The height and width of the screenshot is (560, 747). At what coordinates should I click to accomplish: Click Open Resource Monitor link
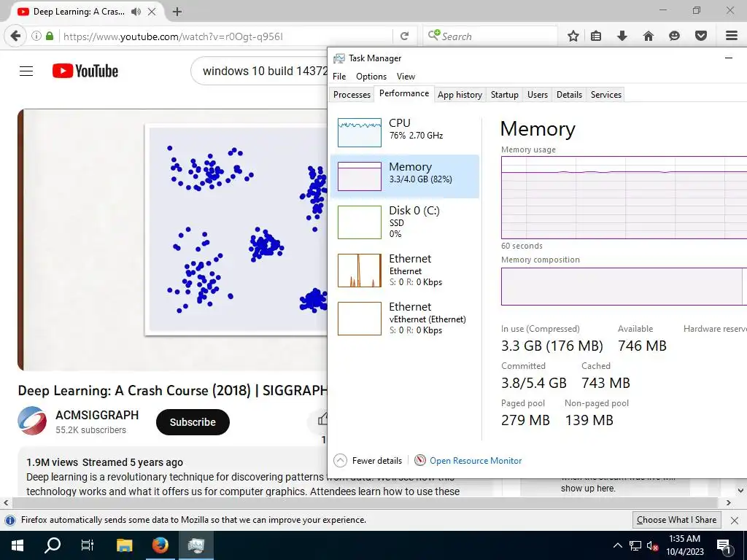tap(476, 461)
